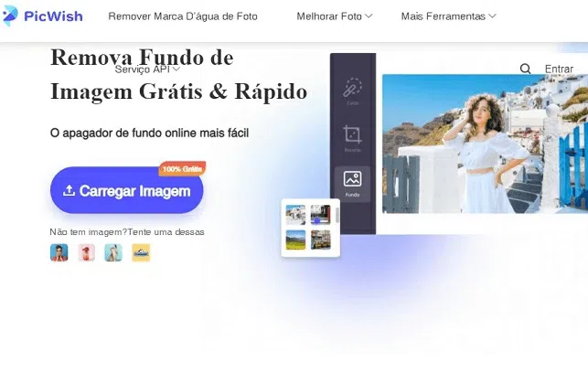
Task: Click 'Não tem imagem?Tente uma dessas' text
Action: click(x=127, y=232)
